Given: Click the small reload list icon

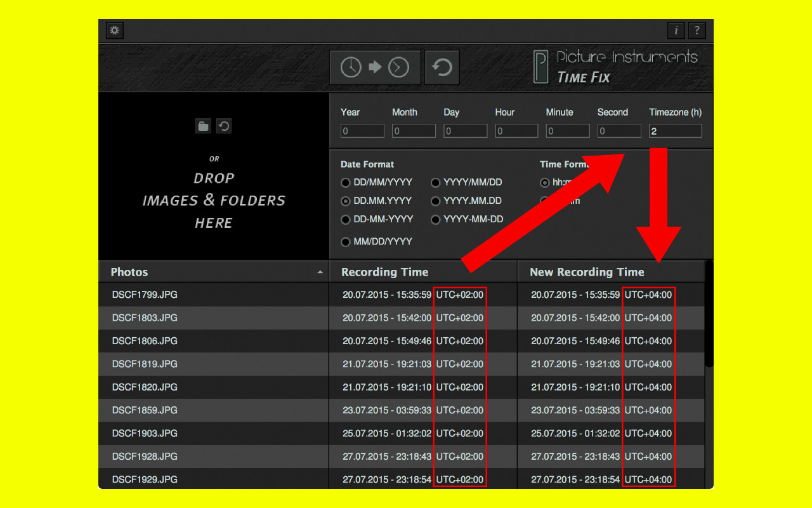Looking at the screenshot, I should tap(224, 126).
